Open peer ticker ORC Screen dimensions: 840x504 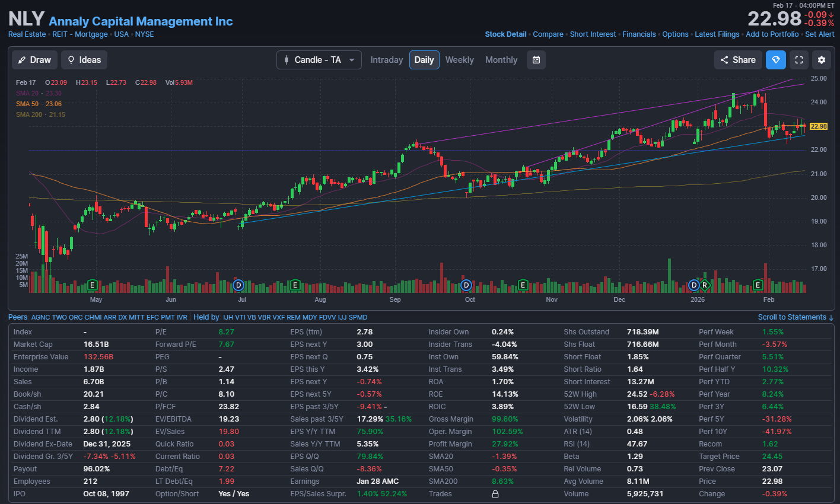point(76,317)
